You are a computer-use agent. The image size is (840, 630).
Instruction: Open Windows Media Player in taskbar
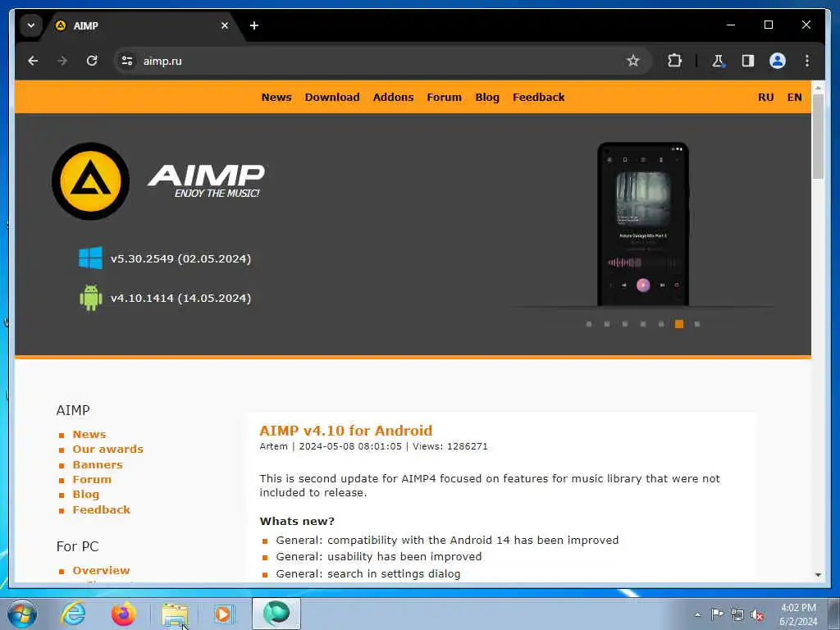point(223,614)
